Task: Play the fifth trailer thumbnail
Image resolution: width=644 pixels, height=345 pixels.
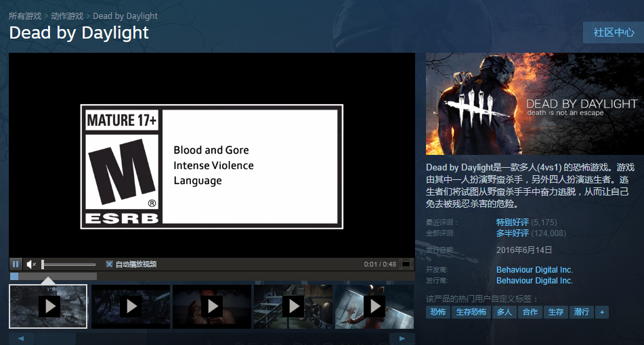Action: click(373, 306)
